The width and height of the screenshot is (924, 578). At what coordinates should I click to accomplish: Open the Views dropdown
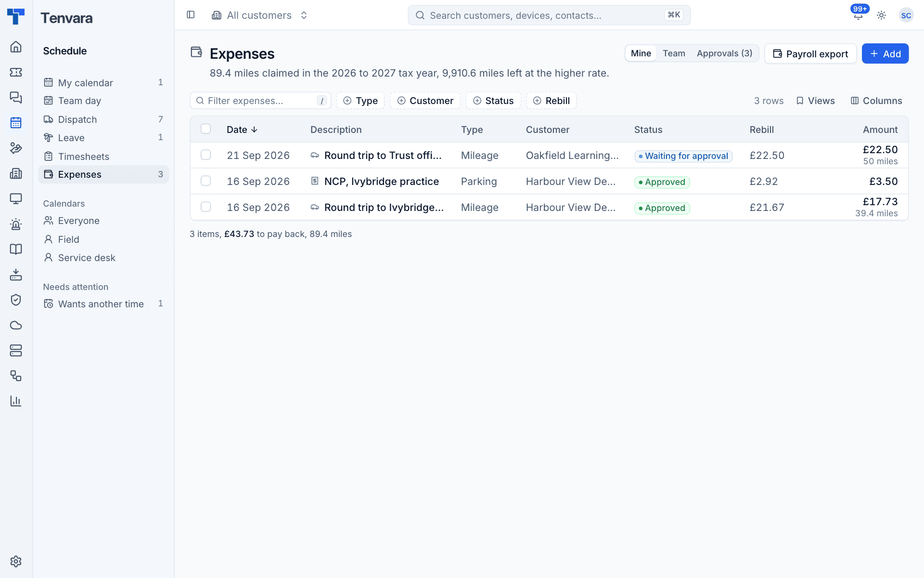[815, 101]
